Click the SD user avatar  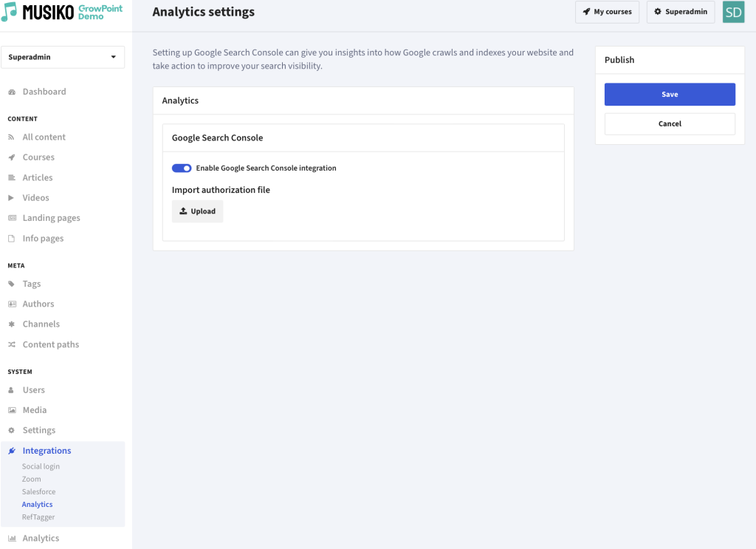click(733, 12)
